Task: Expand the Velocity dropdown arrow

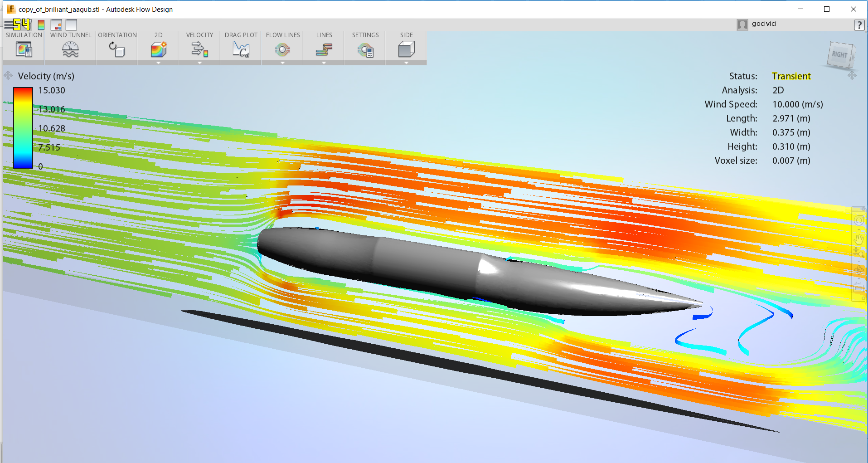Action: (x=199, y=63)
